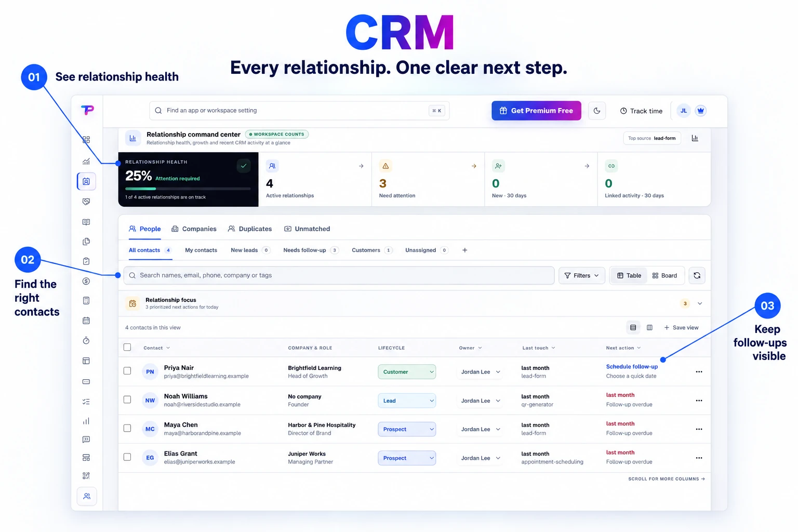Open the calendar icon in the sidebar
This screenshot has width=798, height=532.
tap(86, 321)
